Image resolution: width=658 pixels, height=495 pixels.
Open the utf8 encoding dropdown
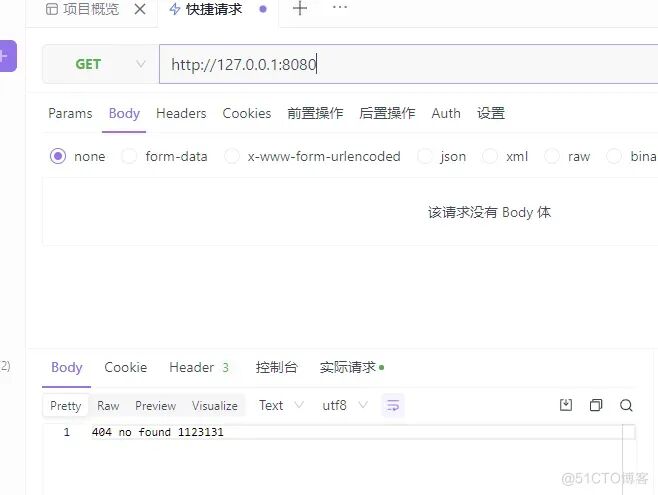[x=345, y=405]
